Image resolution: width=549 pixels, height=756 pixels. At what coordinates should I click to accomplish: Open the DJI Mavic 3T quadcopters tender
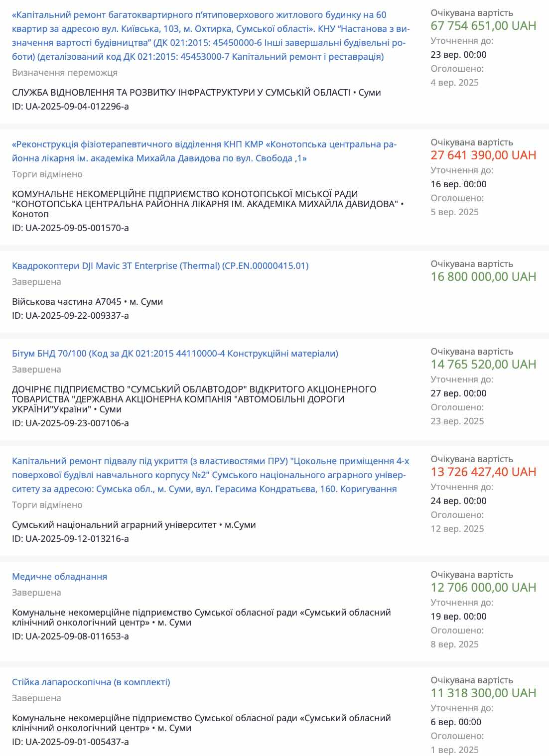click(x=160, y=266)
